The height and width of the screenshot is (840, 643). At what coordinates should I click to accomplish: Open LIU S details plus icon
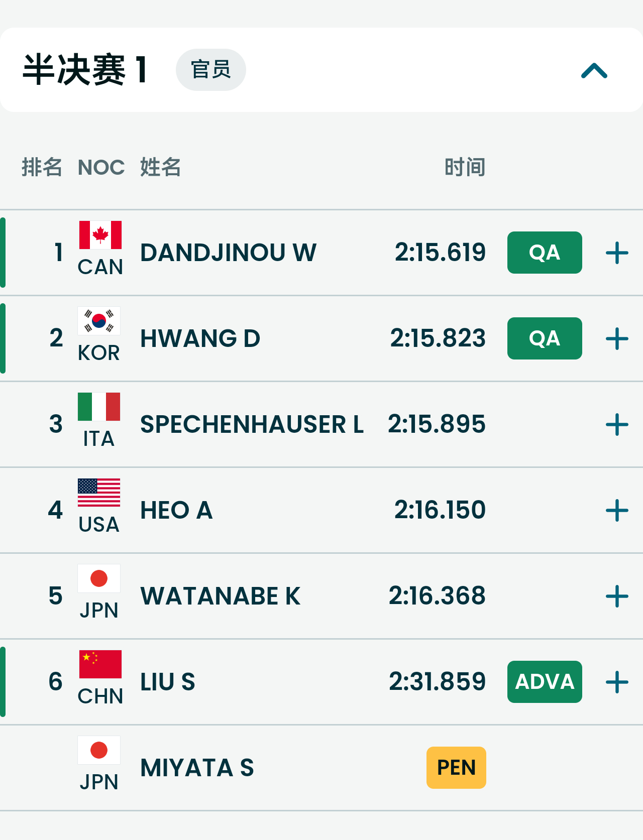[617, 682]
